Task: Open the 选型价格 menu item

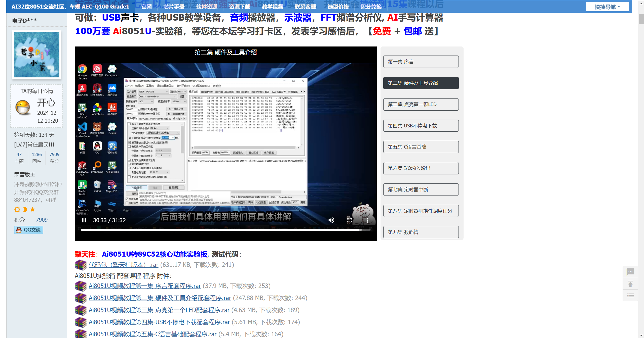Action: [x=338, y=7]
